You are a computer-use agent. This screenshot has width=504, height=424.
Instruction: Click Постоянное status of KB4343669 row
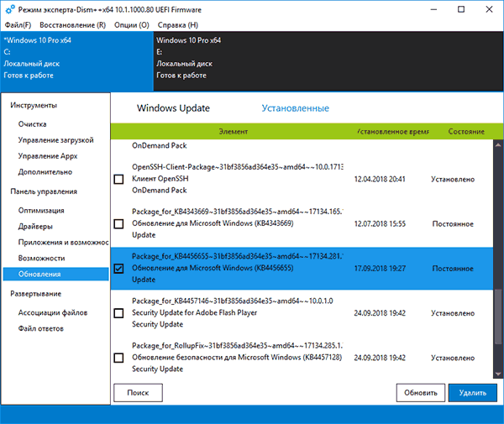point(453,224)
